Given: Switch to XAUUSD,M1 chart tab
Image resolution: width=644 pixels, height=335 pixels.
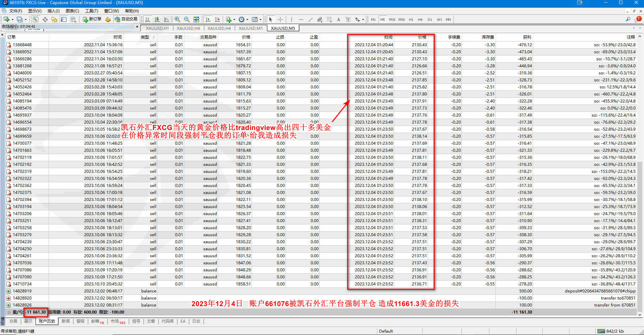Looking at the screenshot, I should [x=251, y=28].
